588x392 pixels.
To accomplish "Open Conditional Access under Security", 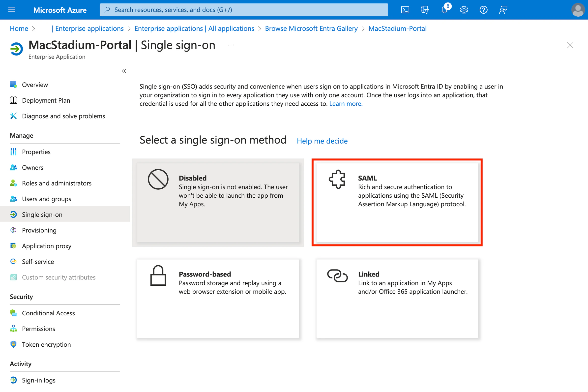I will coord(48,313).
